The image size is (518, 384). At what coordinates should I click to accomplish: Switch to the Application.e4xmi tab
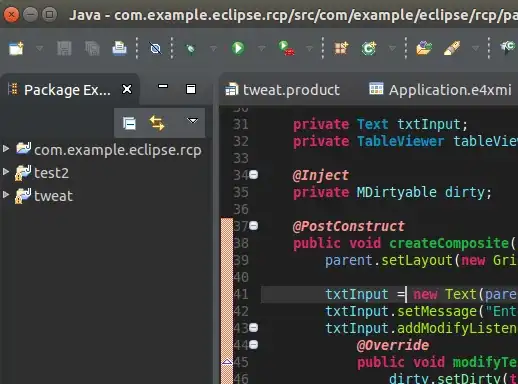point(440,90)
